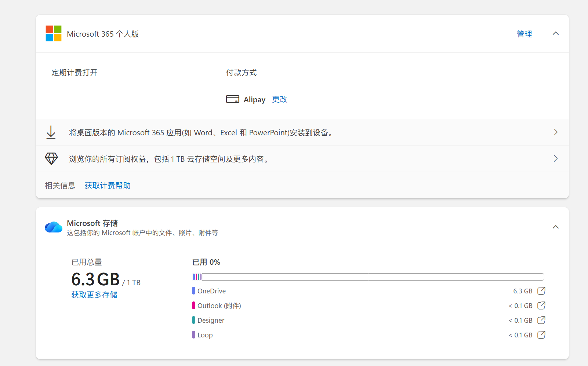Collapse the Microsoft 存储 section
The height and width of the screenshot is (366, 588).
pos(555,227)
